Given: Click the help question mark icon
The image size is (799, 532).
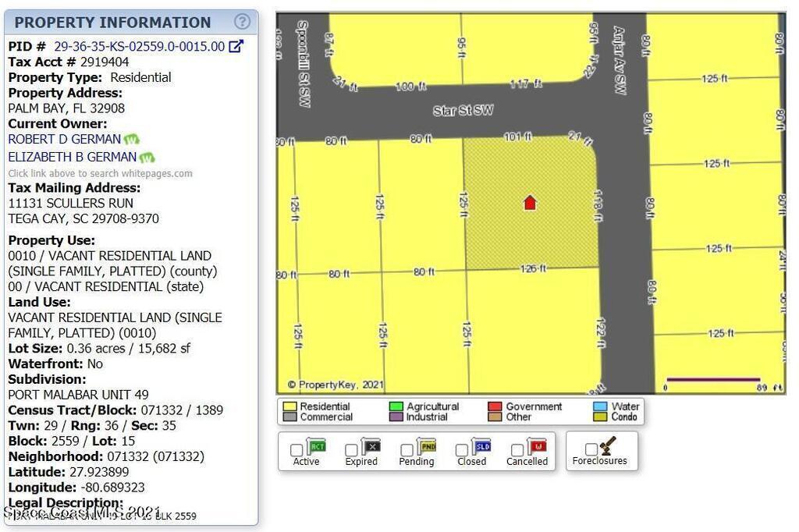Looking at the screenshot, I should pyautogui.click(x=243, y=22).
